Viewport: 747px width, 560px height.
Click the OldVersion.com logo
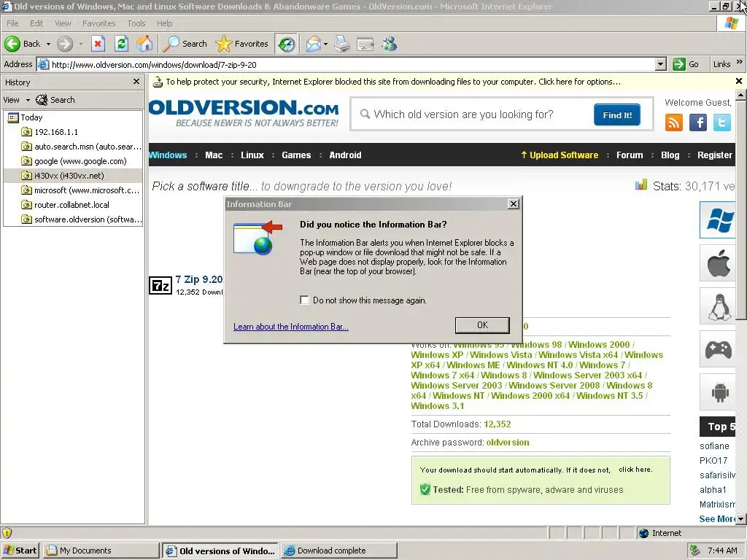point(244,113)
